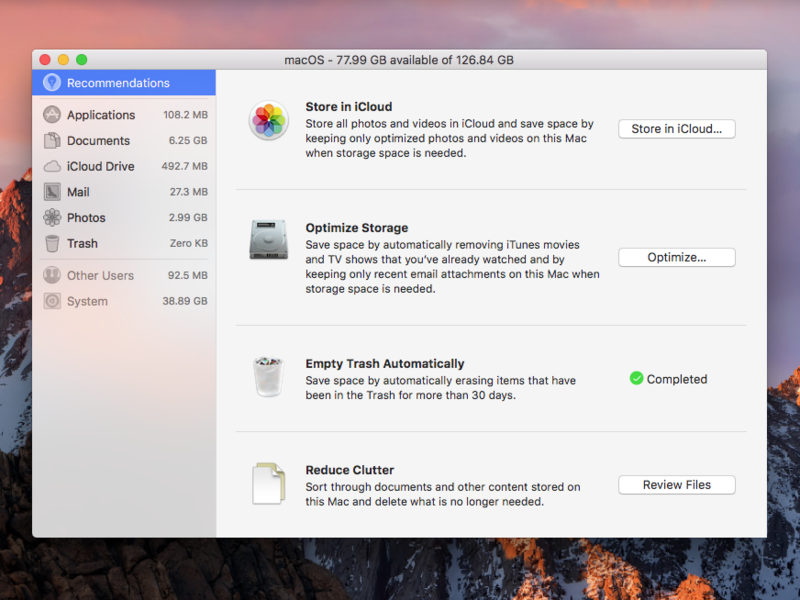Click the 492.7 MB iCloud Drive size
This screenshot has height=600, width=800.
[x=184, y=166]
